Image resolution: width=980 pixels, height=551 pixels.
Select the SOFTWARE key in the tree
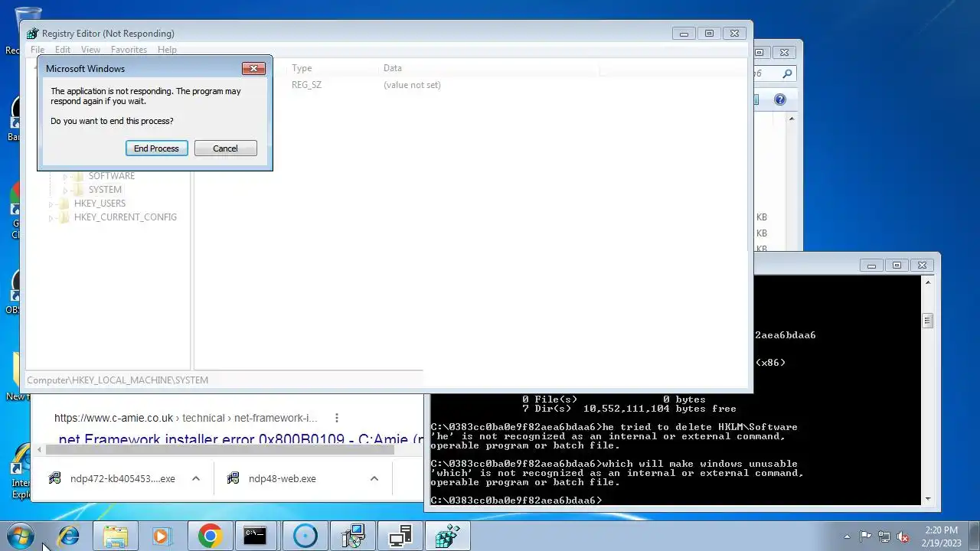click(112, 176)
